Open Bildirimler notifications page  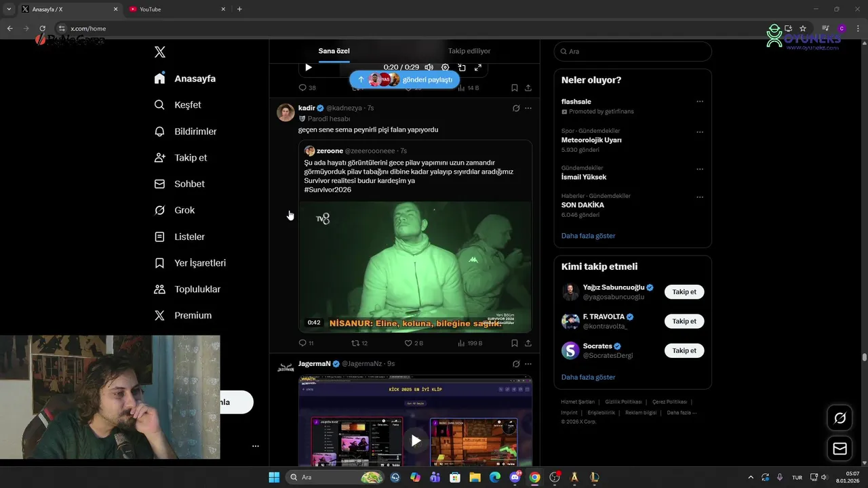185,131
